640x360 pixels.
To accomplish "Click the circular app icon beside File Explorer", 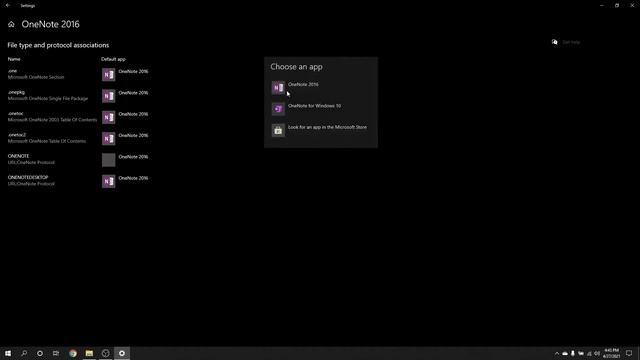I will click(105, 353).
